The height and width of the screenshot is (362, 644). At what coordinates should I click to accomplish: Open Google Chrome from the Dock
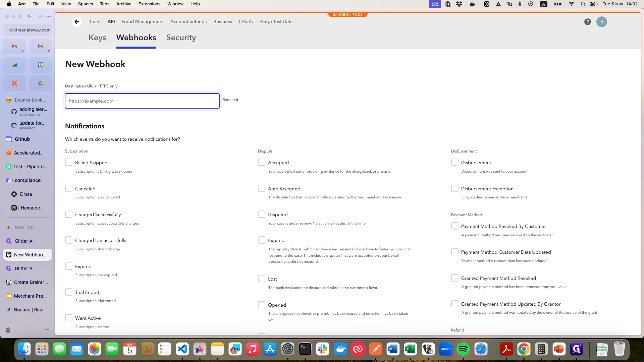[x=524, y=349]
